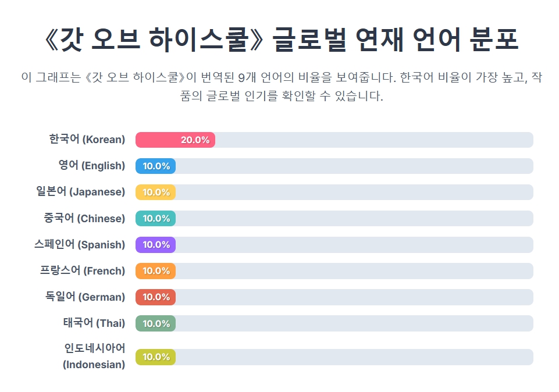
Task: Click the teal Chinese 10.0% bar
Action: point(155,218)
